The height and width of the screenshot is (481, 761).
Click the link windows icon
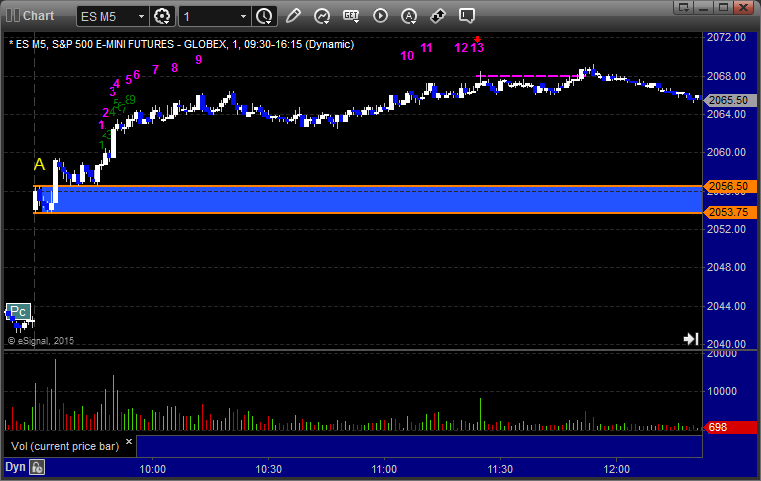click(x=438, y=16)
